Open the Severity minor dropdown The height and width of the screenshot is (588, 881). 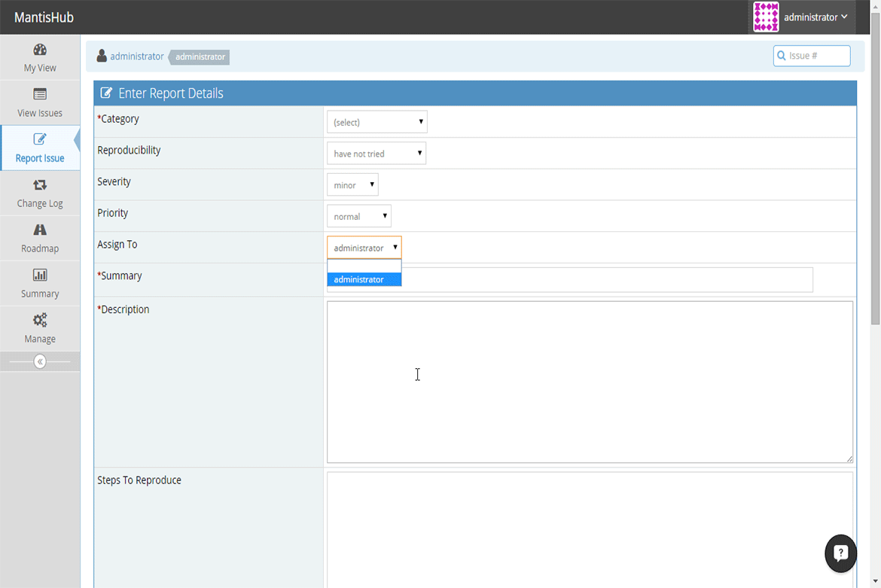(353, 184)
